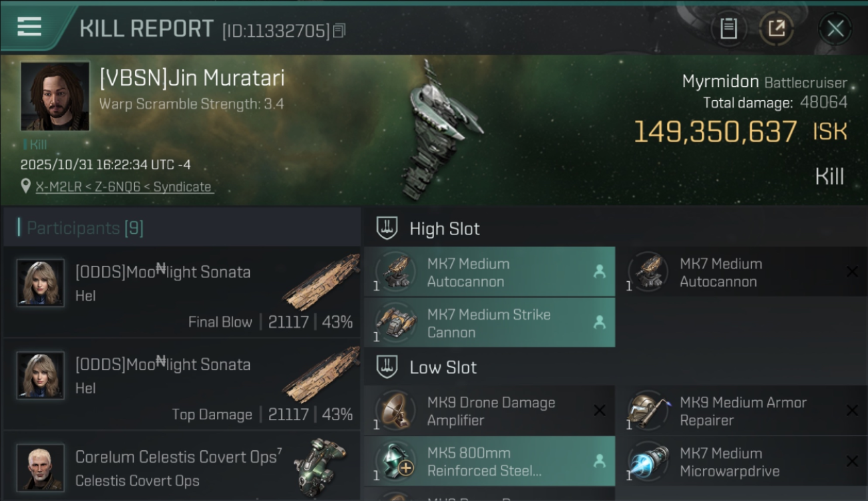
Task: Click person icon on dropped MK7 Medium Autocannon
Action: point(600,272)
